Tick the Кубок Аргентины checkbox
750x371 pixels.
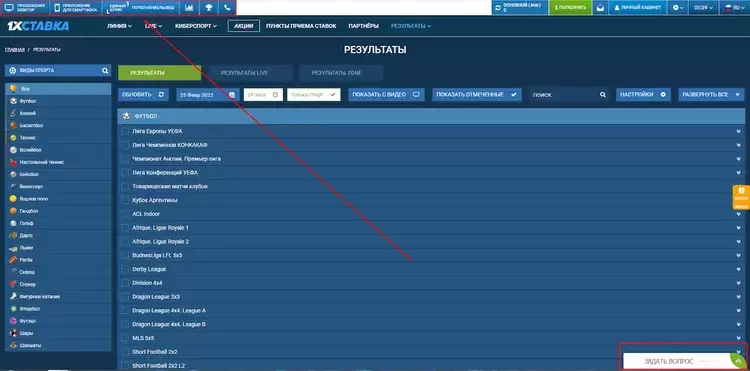[124, 200]
